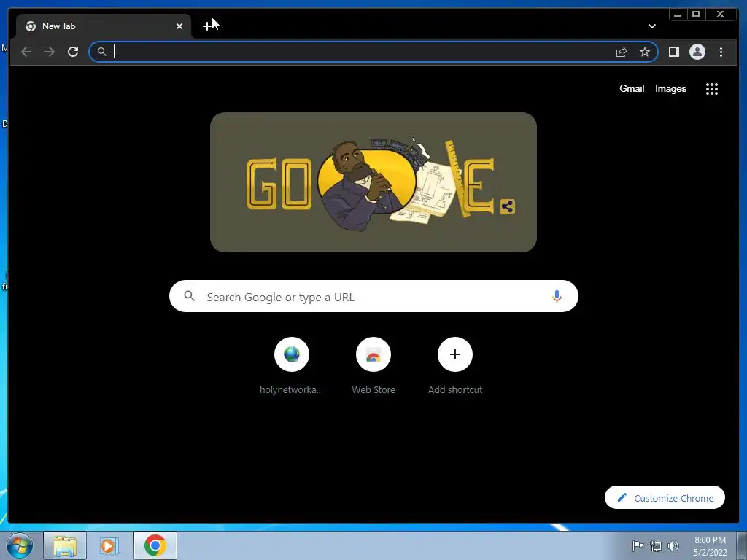Open the Gmail link
747x560 pixels.
[x=632, y=88]
